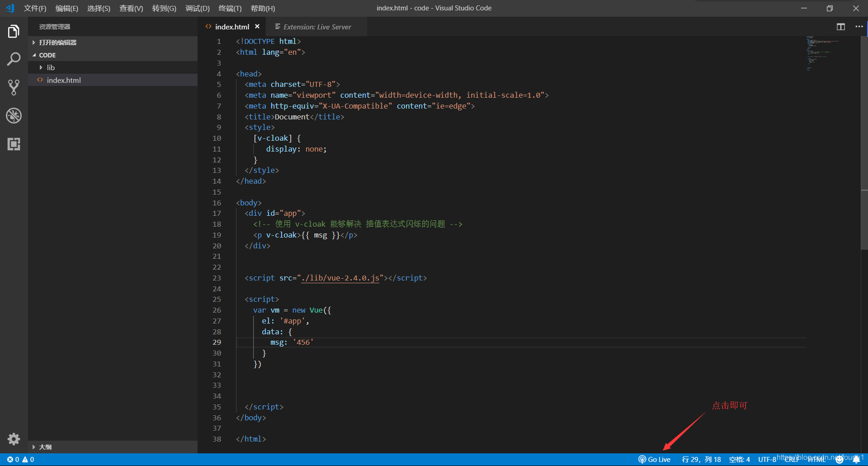
Task: Open the Explorer view in activity bar
Action: click(14, 32)
